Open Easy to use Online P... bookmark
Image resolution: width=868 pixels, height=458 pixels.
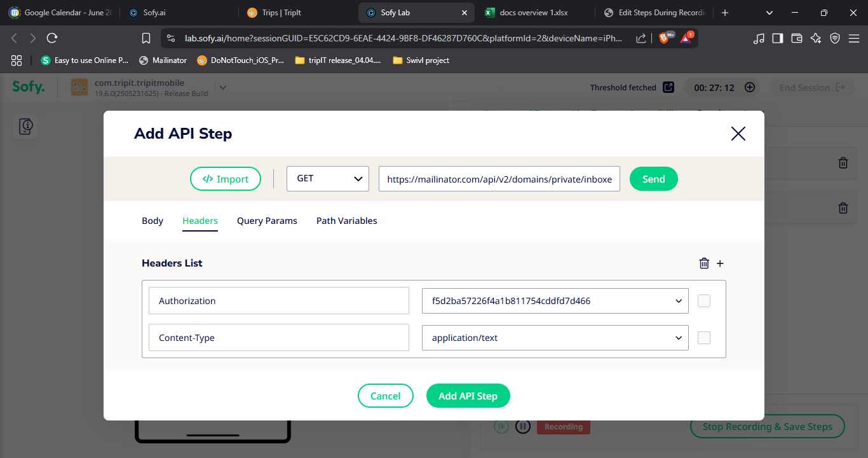click(85, 60)
